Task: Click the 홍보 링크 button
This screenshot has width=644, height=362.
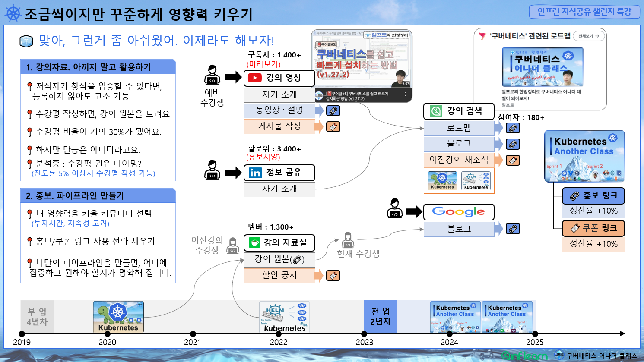Action: 593,196
